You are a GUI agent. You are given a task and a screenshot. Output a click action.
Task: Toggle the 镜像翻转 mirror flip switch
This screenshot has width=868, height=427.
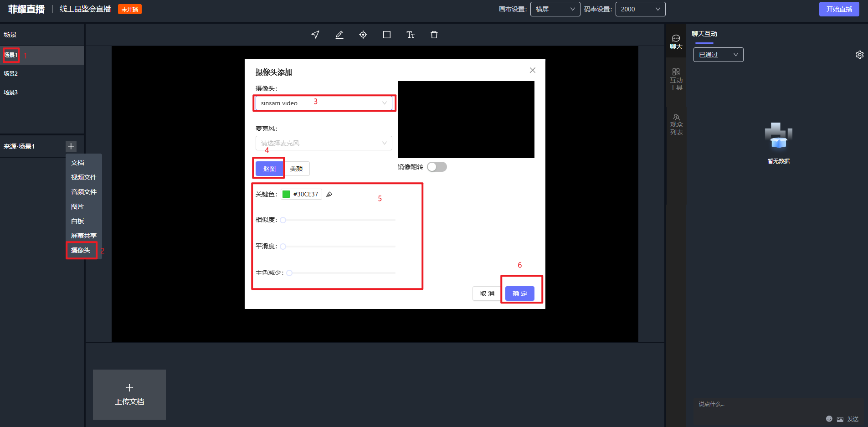pyautogui.click(x=437, y=167)
